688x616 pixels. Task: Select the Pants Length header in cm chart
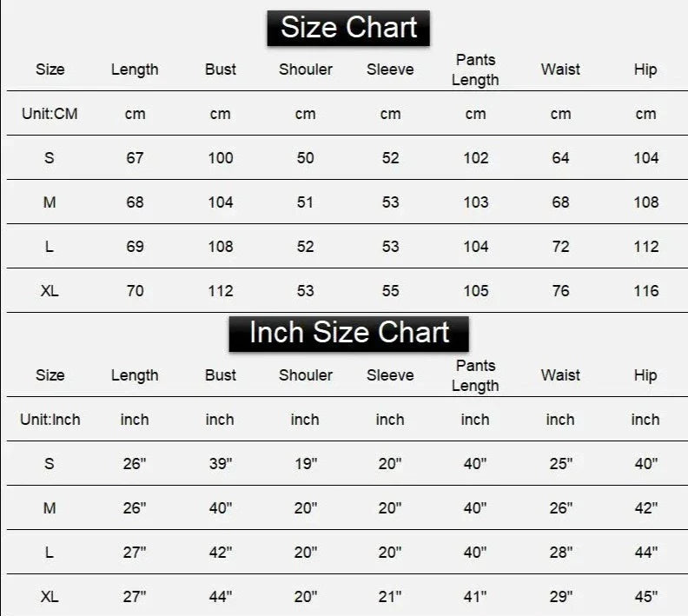click(x=475, y=70)
